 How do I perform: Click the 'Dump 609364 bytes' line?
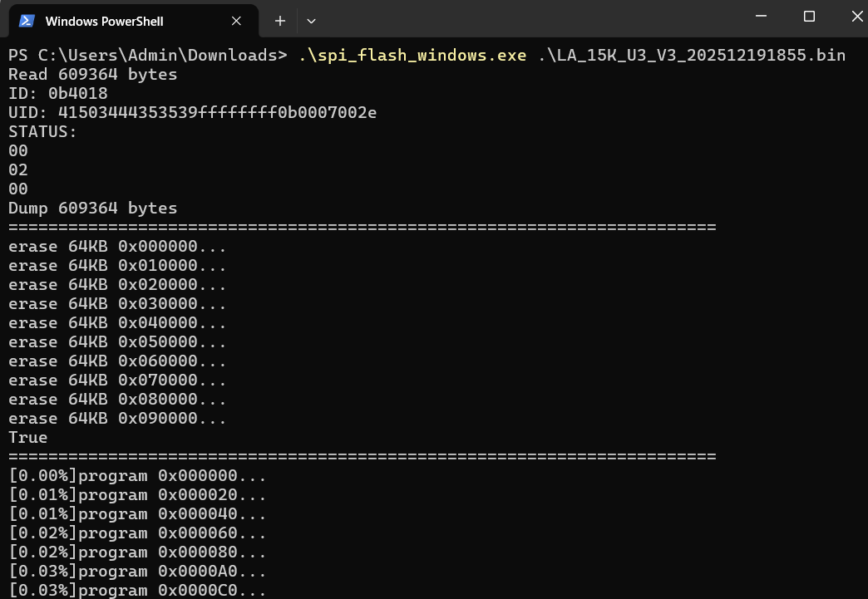click(x=92, y=209)
